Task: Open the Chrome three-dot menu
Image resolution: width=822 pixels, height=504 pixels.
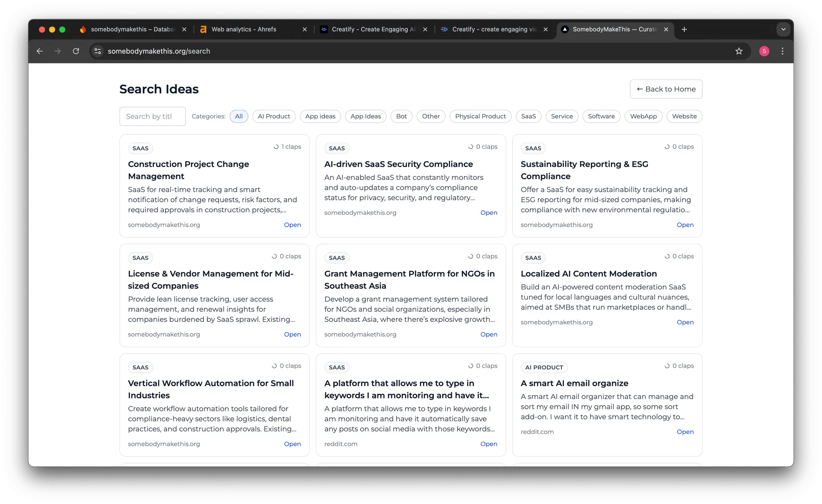Action: [782, 51]
